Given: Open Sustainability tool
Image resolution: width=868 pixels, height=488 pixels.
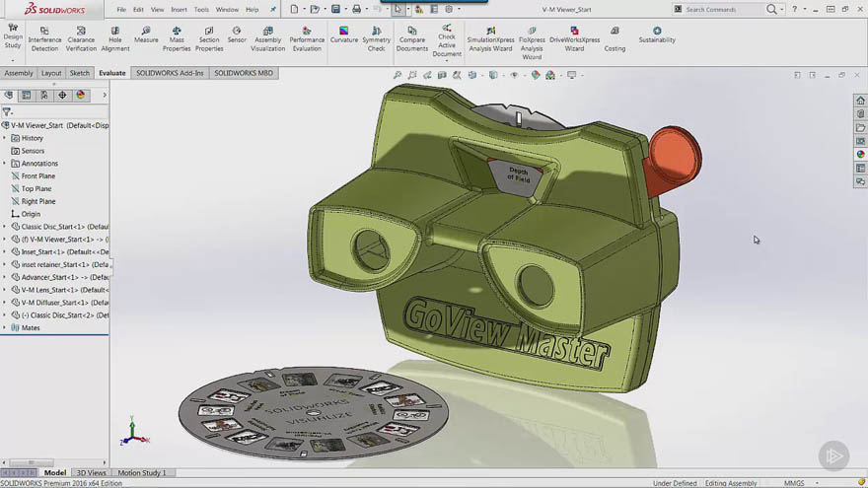Looking at the screenshot, I should (657, 35).
